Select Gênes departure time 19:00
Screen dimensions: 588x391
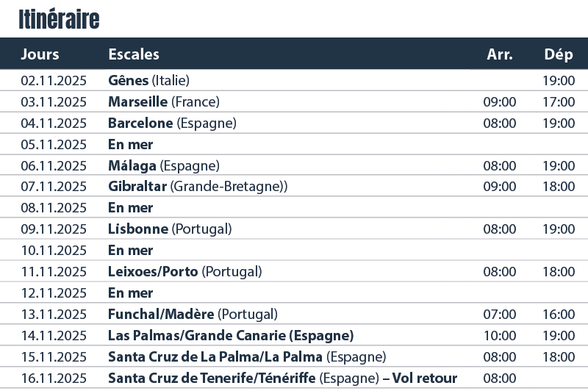pyautogui.click(x=559, y=81)
